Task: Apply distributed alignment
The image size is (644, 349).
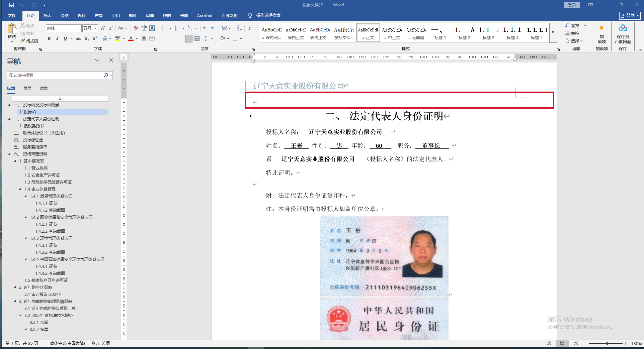Action: pyautogui.click(x=197, y=38)
